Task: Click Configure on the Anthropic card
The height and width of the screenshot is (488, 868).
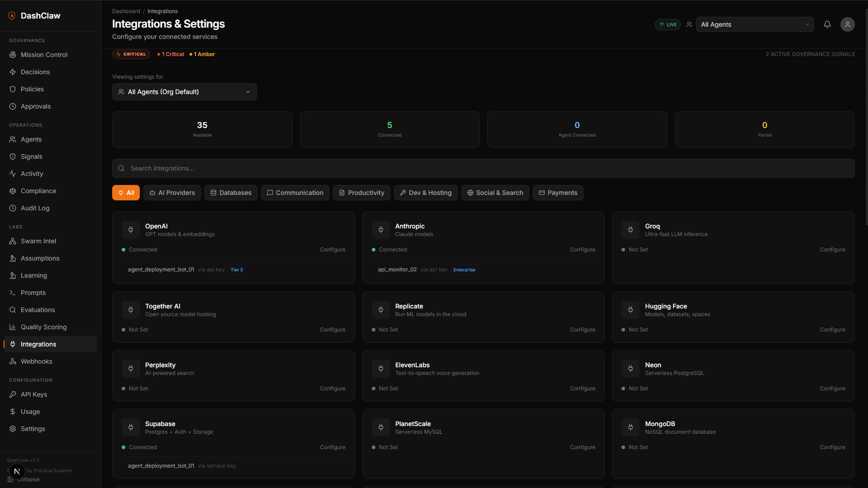Action: [582, 249]
